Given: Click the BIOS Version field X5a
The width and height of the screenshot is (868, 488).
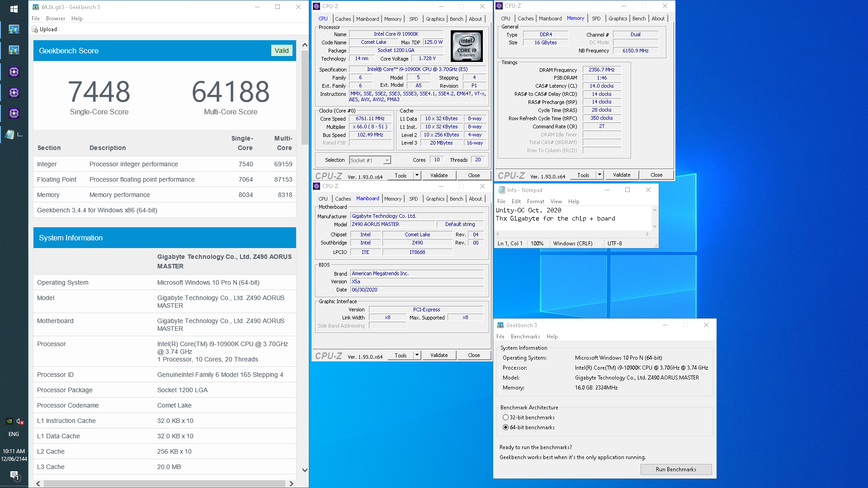Looking at the screenshot, I should point(417,282).
